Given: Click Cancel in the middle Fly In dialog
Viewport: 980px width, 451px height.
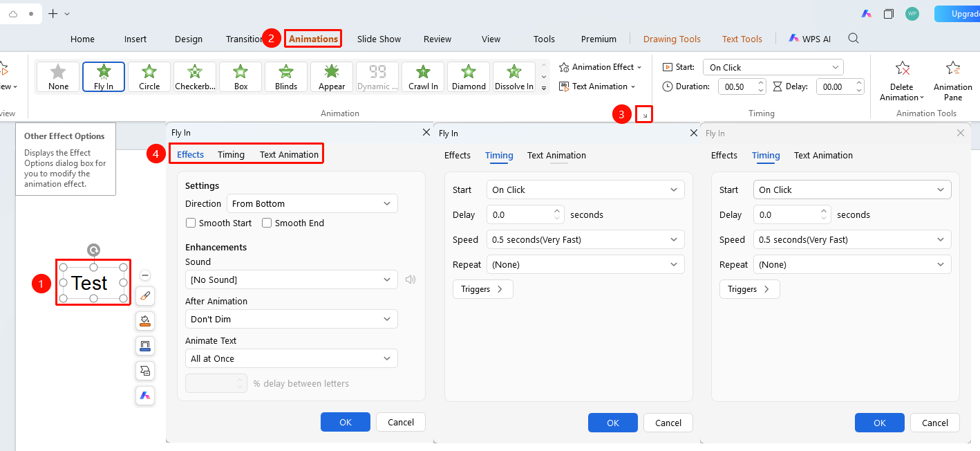Looking at the screenshot, I should (x=668, y=423).
